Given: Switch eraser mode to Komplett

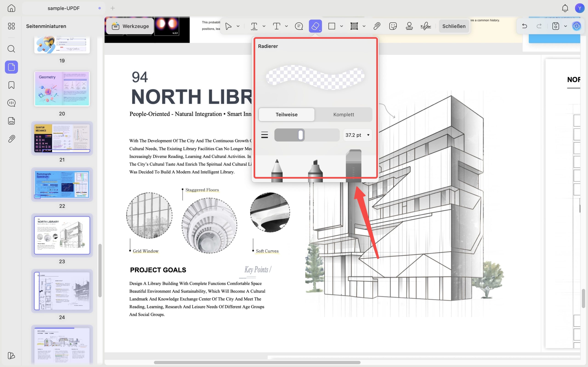Looking at the screenshot, I should [x=343, y=114].
